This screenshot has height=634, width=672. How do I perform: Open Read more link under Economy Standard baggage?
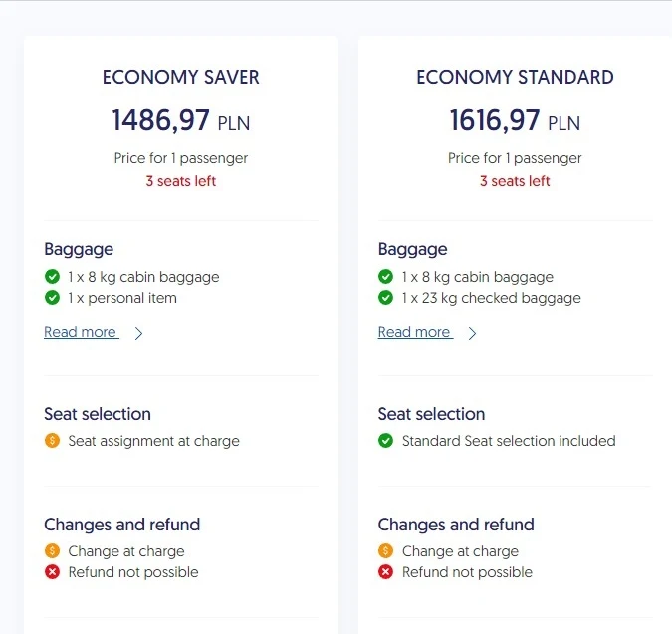point(414,332)
